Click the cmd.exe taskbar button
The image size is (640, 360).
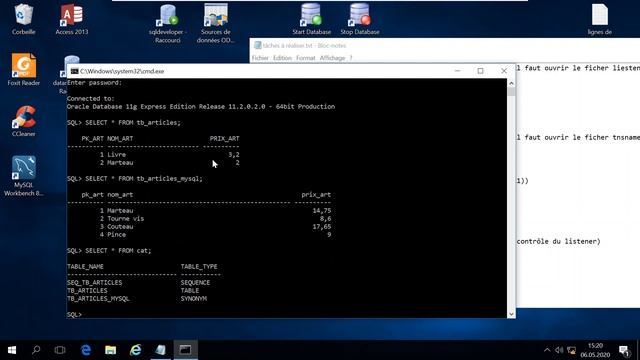click(x=186, y=350)
